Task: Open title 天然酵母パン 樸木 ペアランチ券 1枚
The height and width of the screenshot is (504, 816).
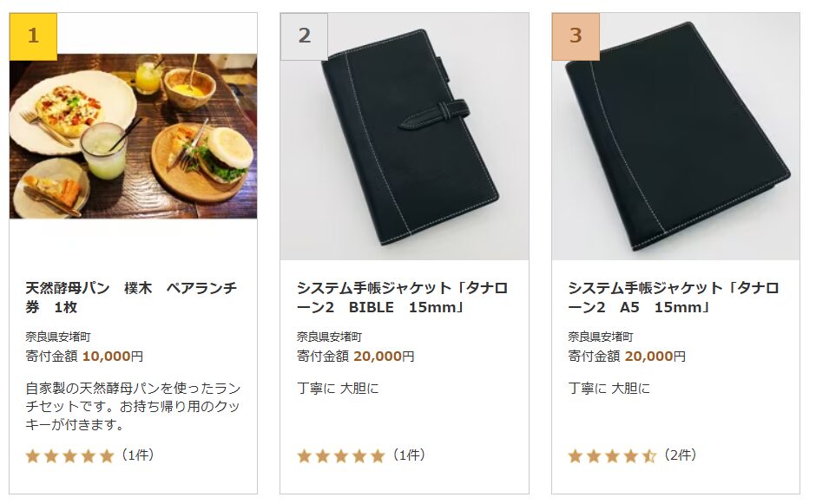Action: pos(131,298)
